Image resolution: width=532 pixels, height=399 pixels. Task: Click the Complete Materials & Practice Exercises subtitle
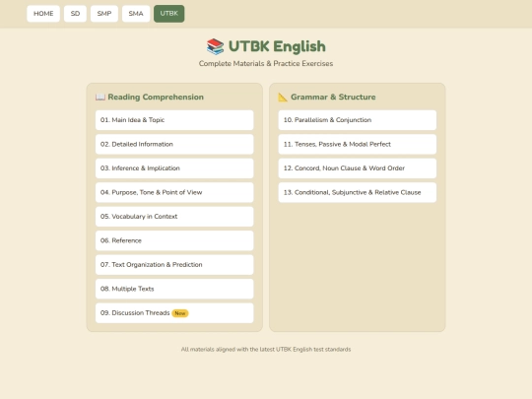pyautogui.click(x=266, y=63)
